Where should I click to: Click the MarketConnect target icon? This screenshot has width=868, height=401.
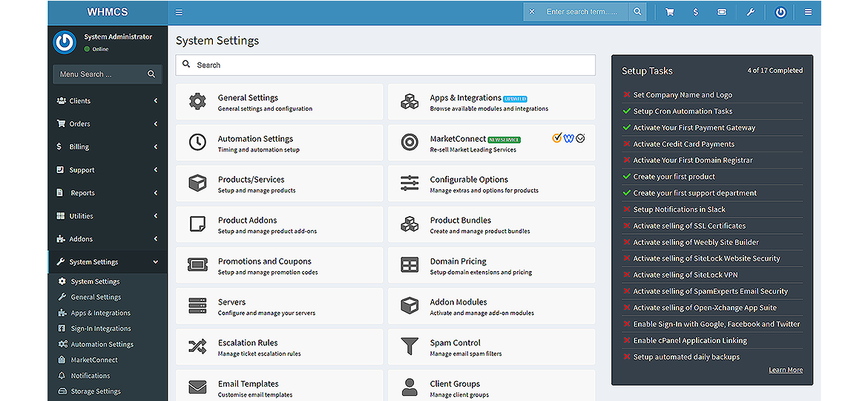tap(410, 143)
